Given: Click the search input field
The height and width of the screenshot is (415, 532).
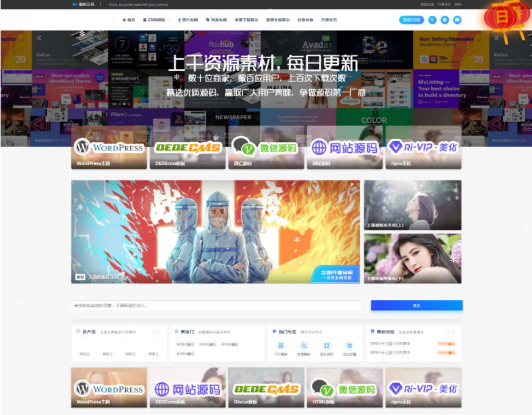Looking at the screenshot, I should pos(216,306).
